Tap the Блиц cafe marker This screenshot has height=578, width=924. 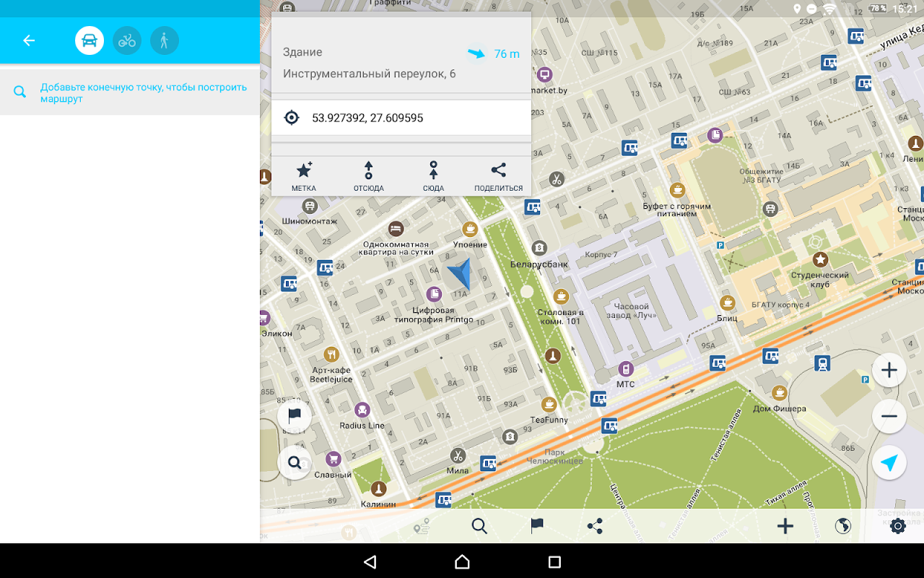728,302
